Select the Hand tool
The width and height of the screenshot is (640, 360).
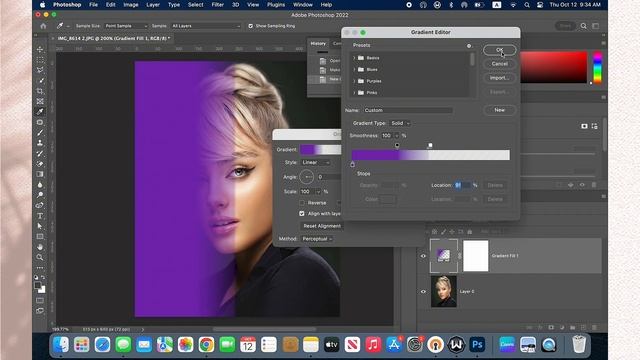(40, 247)
